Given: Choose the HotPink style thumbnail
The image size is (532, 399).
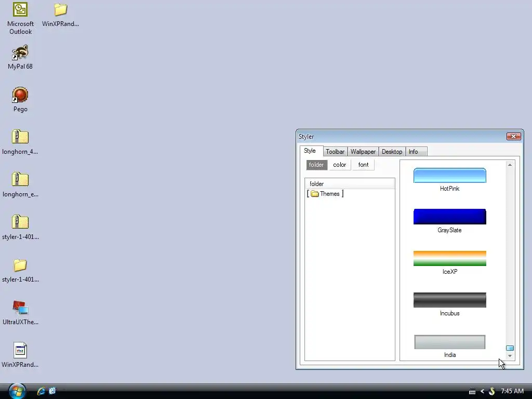Looking at the screenshot, I should click(449, 176).
